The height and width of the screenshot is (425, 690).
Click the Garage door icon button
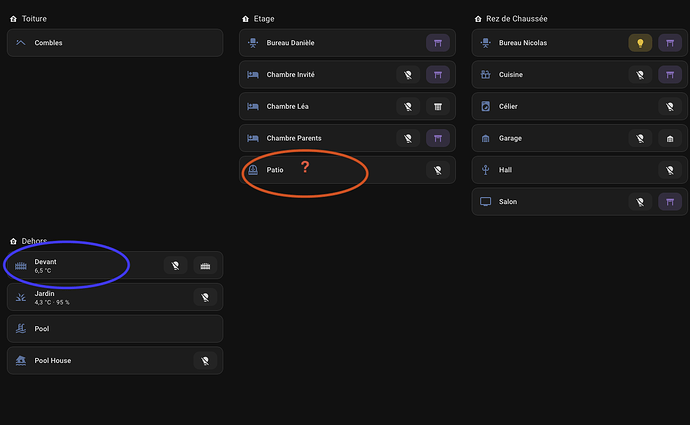click(x=669, y=139)
